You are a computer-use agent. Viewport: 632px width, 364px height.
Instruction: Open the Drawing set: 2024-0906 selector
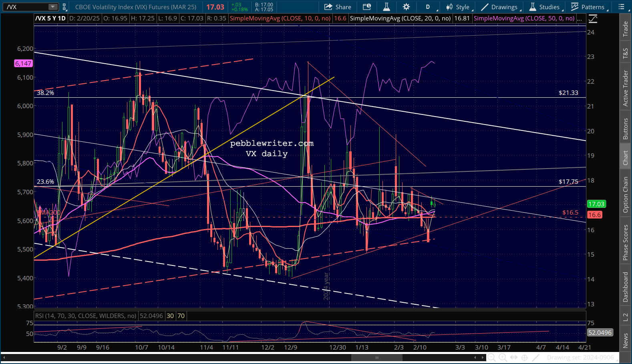(580, 358)
